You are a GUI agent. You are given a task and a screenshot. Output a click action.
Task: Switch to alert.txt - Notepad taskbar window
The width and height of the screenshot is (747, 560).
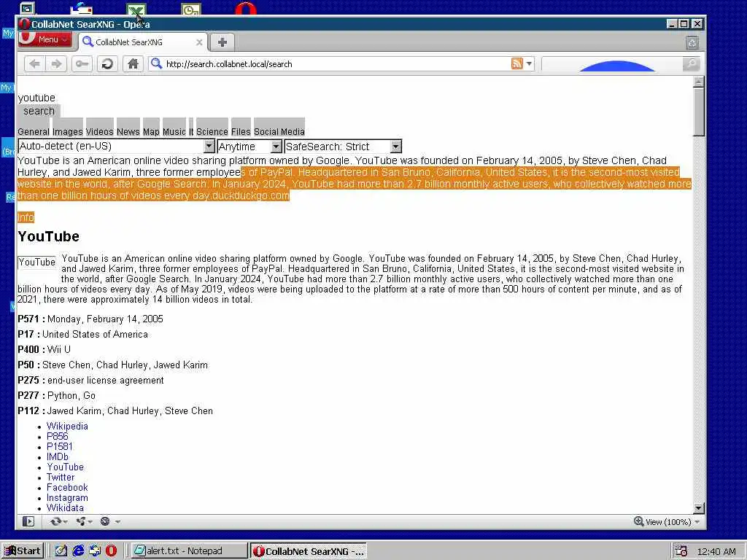point(189,551)
